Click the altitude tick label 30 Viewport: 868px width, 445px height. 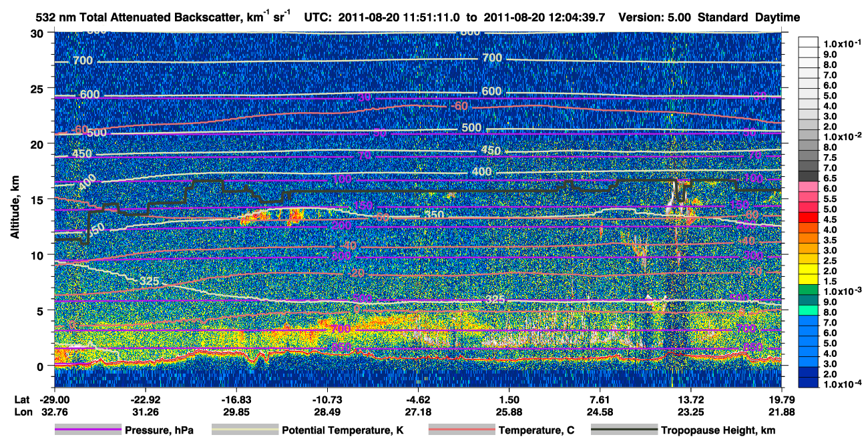[x=39, y=33]
